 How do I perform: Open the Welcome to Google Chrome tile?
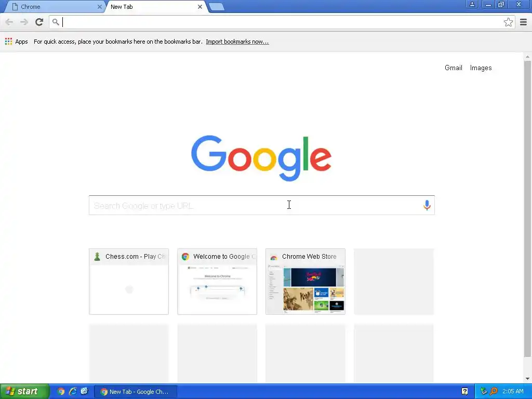tap(217, 281)
